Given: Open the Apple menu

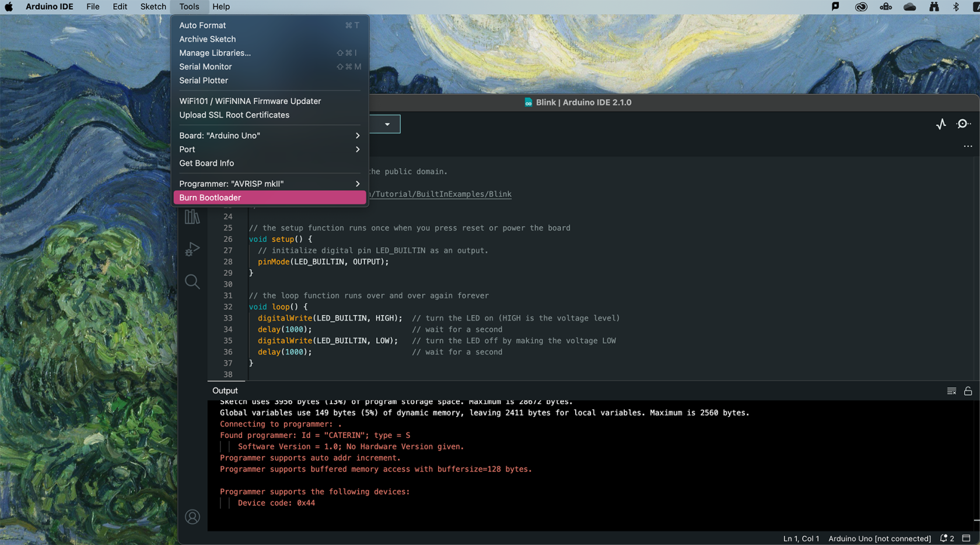Looking at the screenshot, I should pyautogui.click(x=9, y=7).
